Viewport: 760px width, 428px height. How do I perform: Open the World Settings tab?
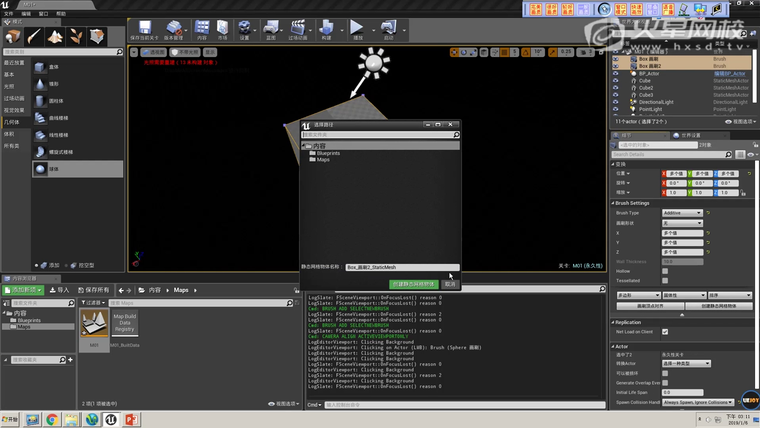click(x=690, y=135)
